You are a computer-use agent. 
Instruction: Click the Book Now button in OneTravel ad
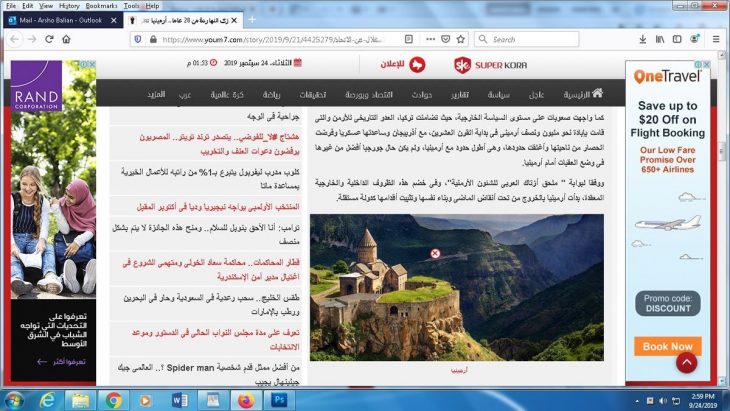pos(668,346)
